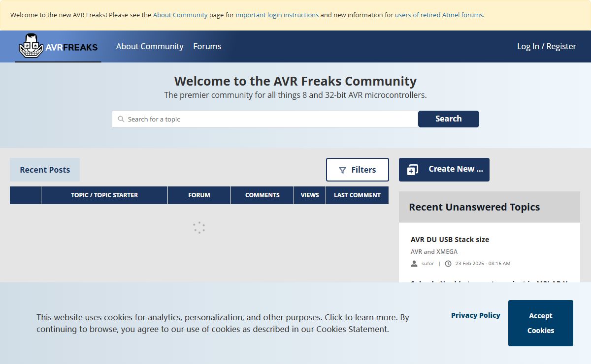Click the Welcome to the AVR Freaks Community heading
This screenshot has height=364, width=591.
(x=295, y=81)
